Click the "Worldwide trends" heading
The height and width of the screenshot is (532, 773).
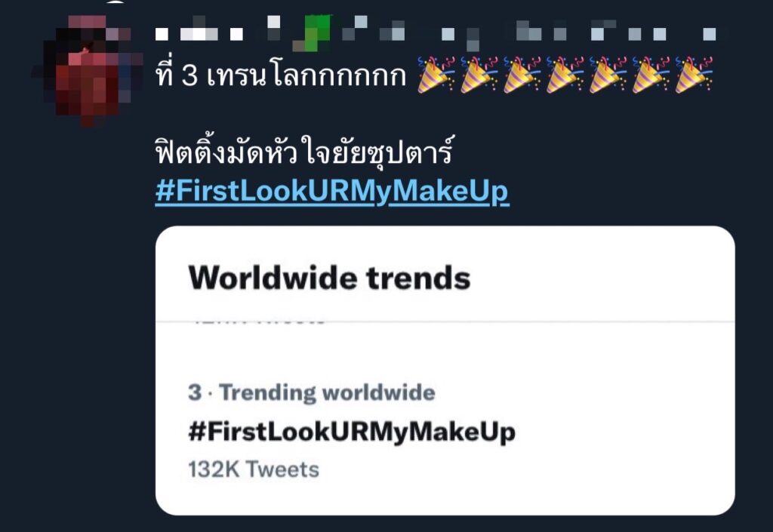(329, 278)
